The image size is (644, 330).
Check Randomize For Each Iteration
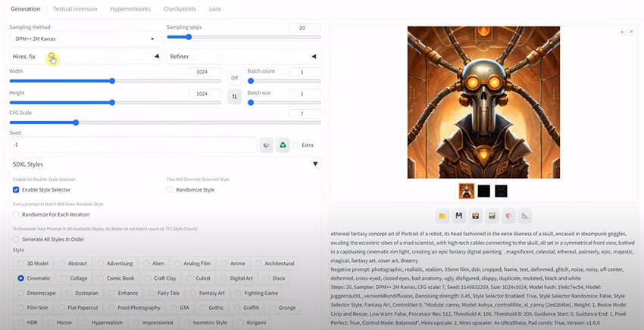click(16, 214)
